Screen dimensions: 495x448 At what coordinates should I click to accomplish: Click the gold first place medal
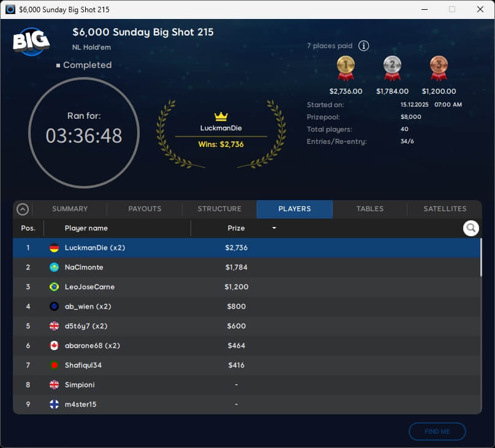pos(346,67)
